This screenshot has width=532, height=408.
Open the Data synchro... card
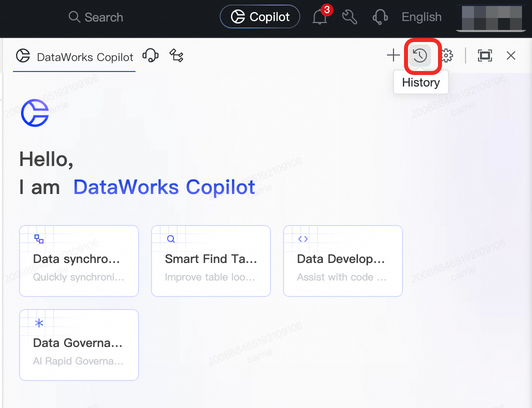[x=79, y=261]
